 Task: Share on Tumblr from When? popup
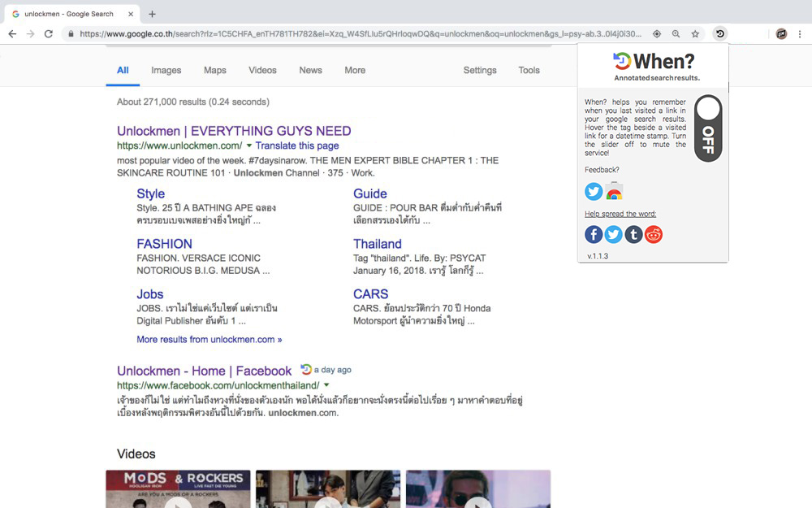(x=633, y=234)
